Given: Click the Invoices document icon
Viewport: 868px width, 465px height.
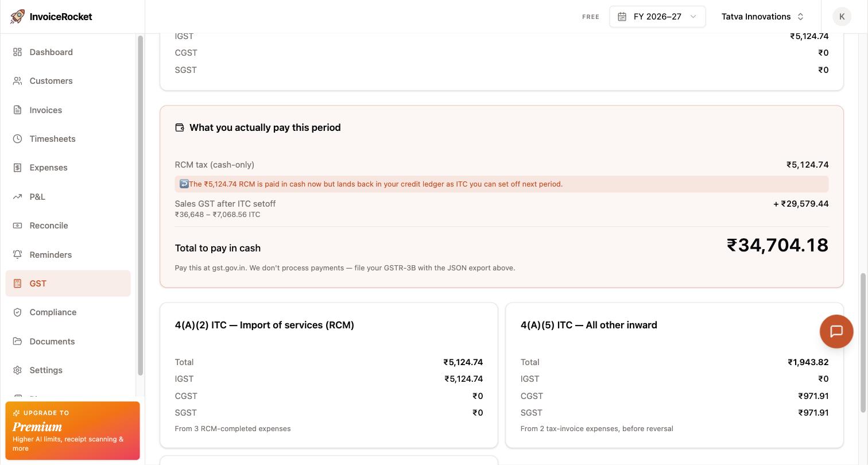Looking at the screenshot, I should click(x=17, y=110).
